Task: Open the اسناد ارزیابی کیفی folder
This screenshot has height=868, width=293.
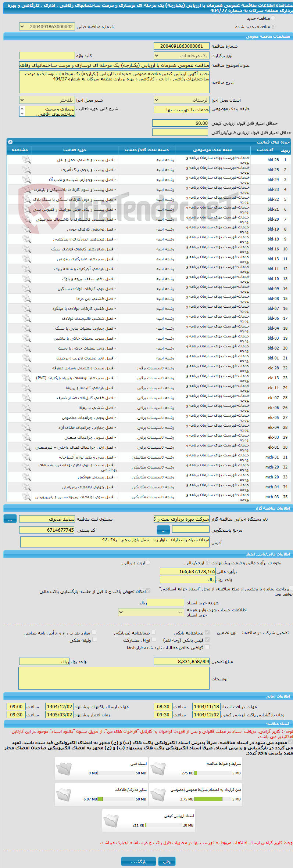Action: 111,821
